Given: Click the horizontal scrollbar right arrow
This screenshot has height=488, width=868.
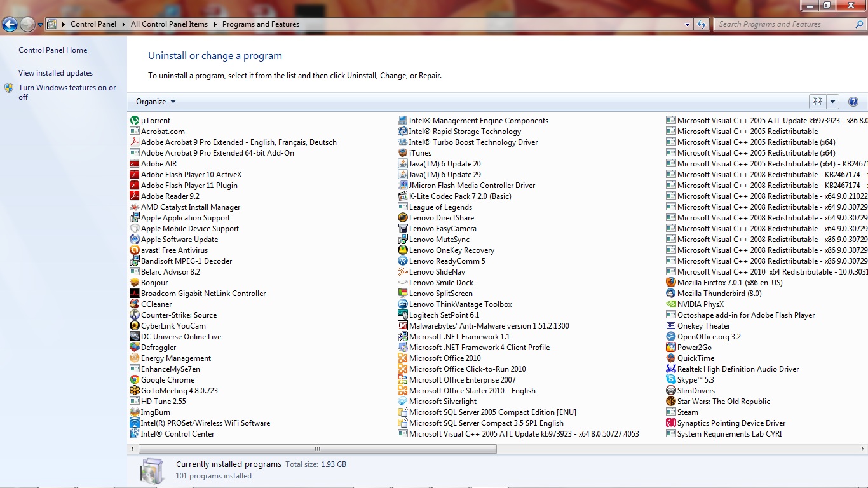Looking at the screenshot, I should click(863, 449).
